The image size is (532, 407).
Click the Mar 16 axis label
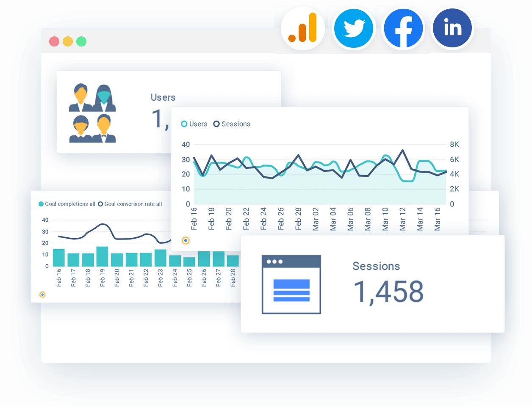tap(438, 219)
